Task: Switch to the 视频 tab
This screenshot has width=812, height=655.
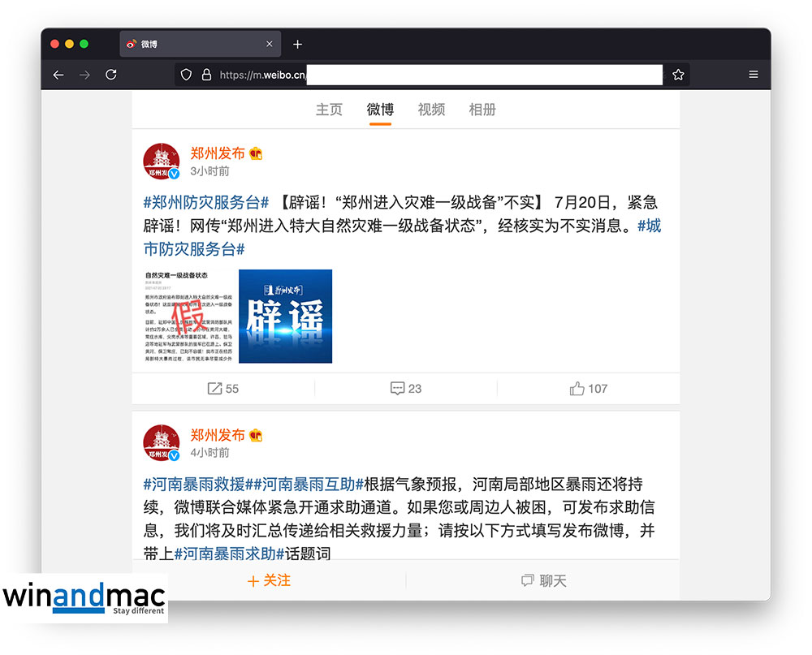Action: coord(431,110)
